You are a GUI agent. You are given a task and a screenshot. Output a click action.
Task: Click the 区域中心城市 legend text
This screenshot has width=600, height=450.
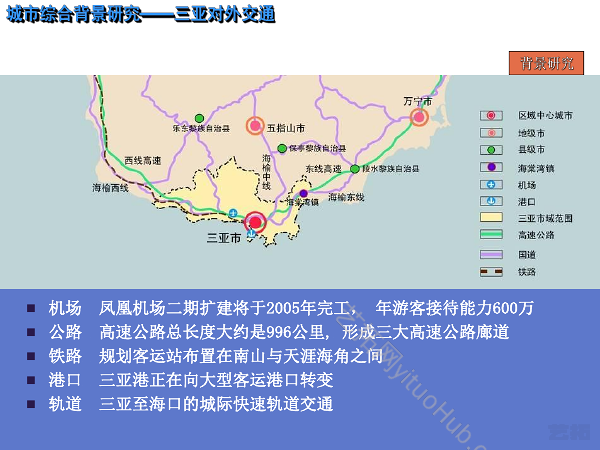(546, 116)
